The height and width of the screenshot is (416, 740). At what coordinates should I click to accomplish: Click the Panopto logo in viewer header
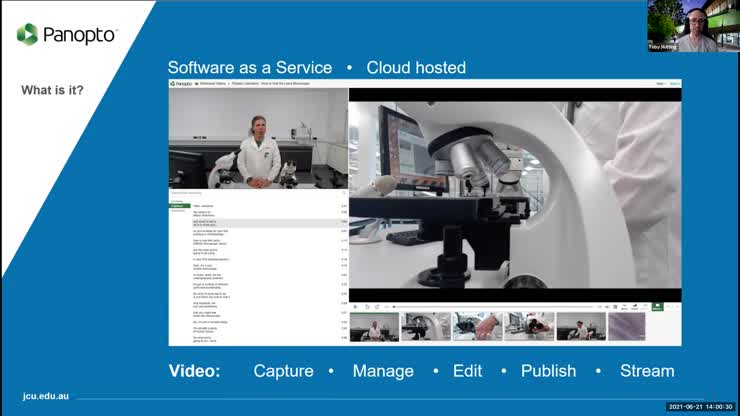click(x=181, y=84)
